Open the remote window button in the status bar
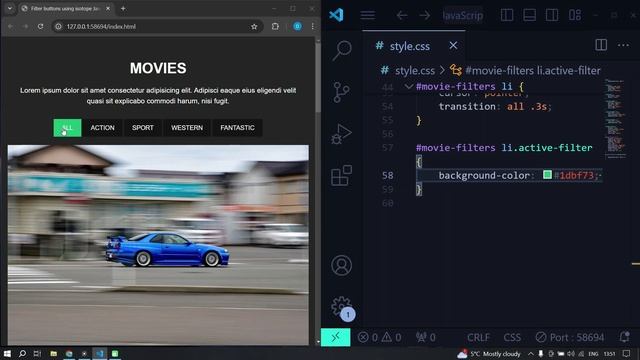This screenshot has width=640, height=360. click(335, 337)
